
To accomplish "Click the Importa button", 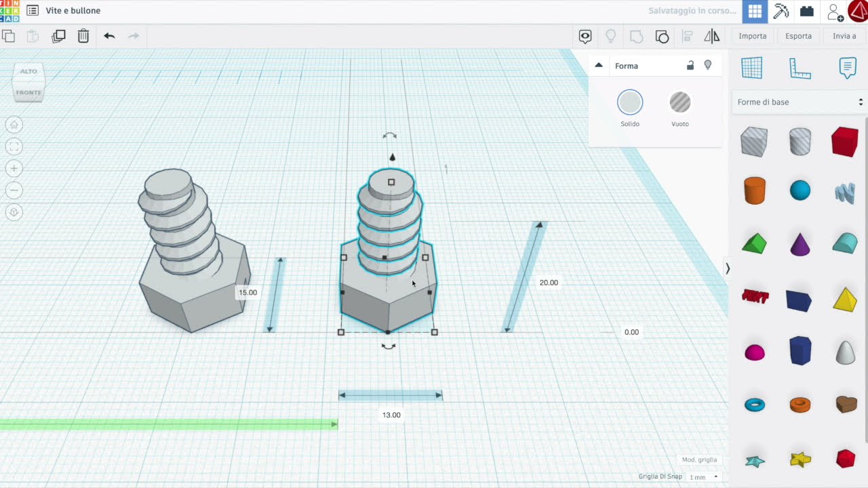I will pos(753,36).
